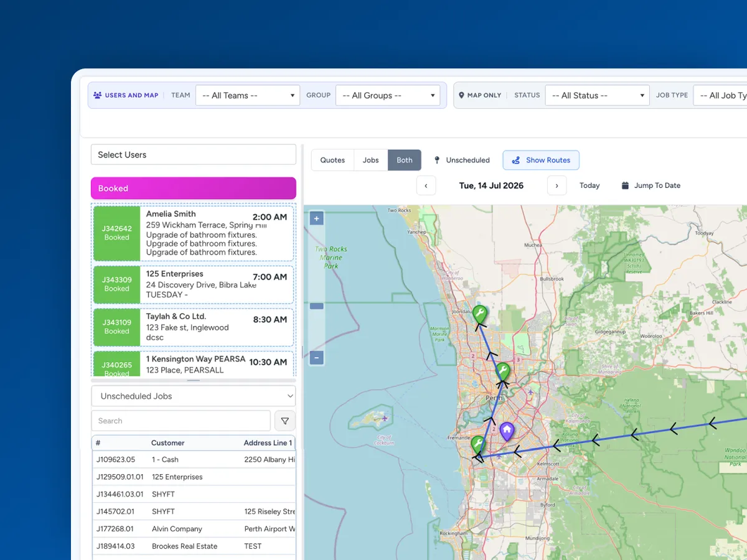This screenshot has height=560, width=747.
Task: Click the Address Line 1 column header
Action: coord(268,443)
